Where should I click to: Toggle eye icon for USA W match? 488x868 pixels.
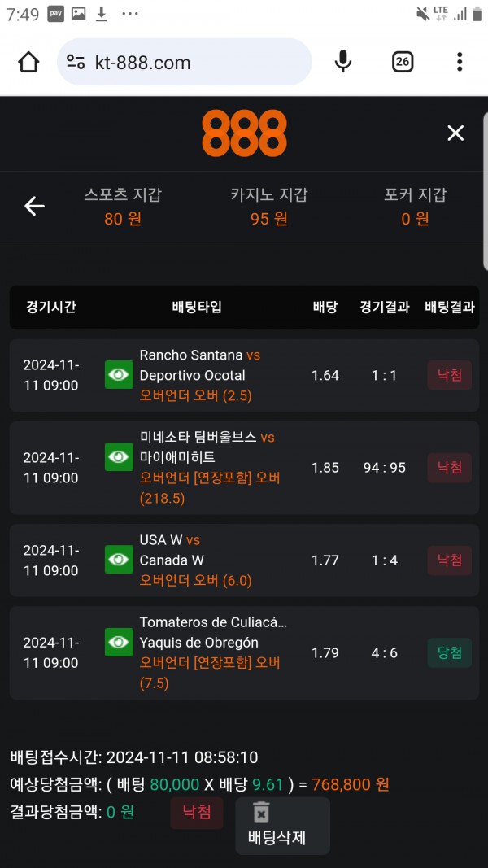click(x=119, y=560)
